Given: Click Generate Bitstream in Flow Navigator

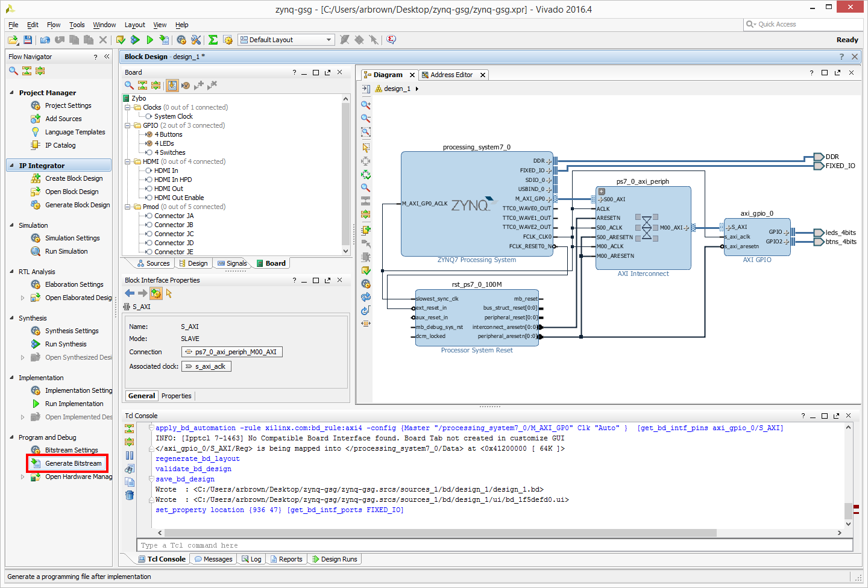Looking at the screenshot, I should pos(68,463).
